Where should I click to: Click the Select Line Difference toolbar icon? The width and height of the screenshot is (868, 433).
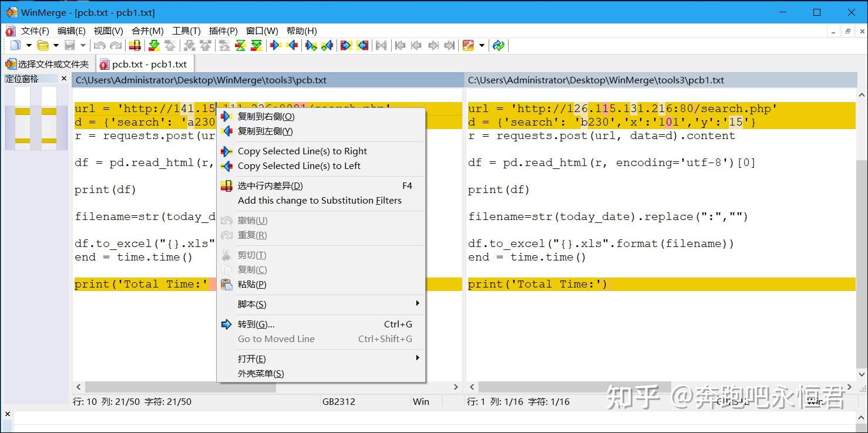(x=135, y=45)
